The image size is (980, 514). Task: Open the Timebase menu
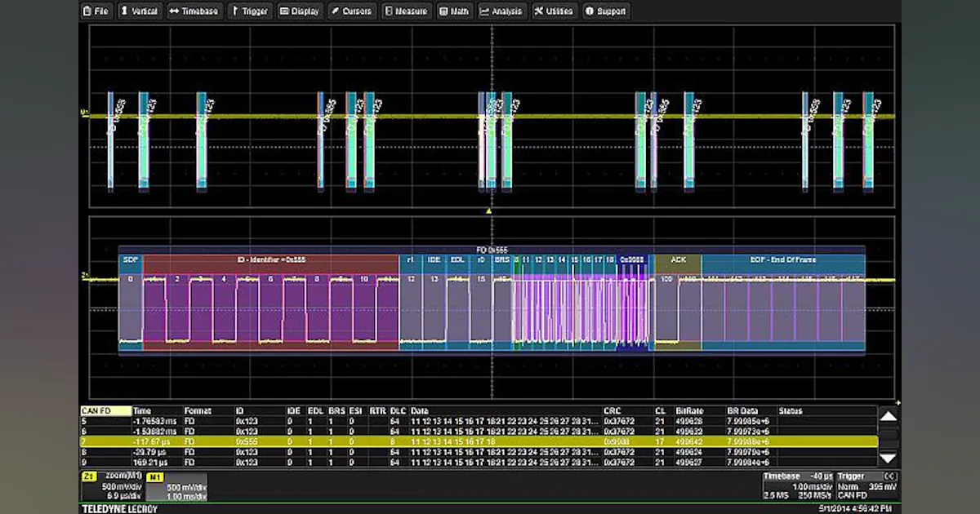194,11
